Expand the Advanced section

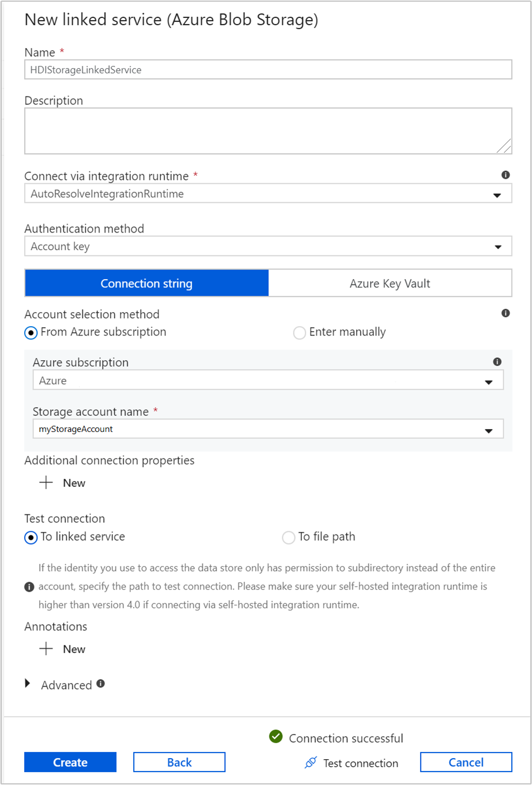(26, 685)
